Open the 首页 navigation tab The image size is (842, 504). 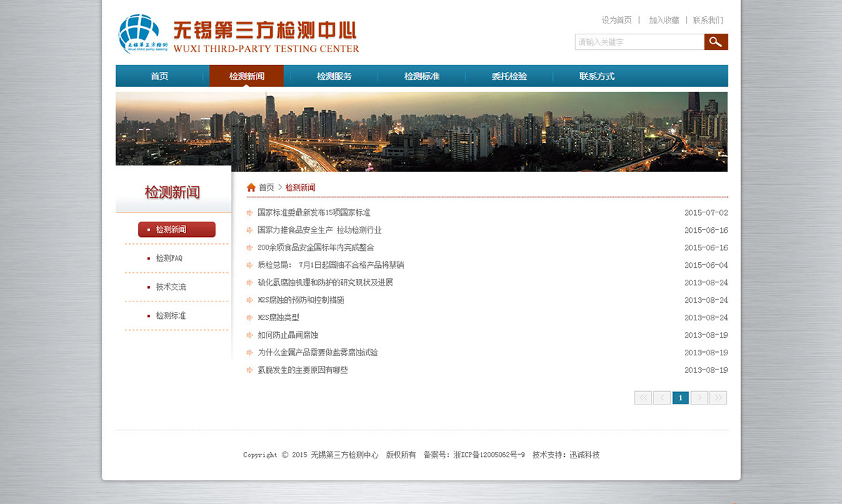pos(159,76)
